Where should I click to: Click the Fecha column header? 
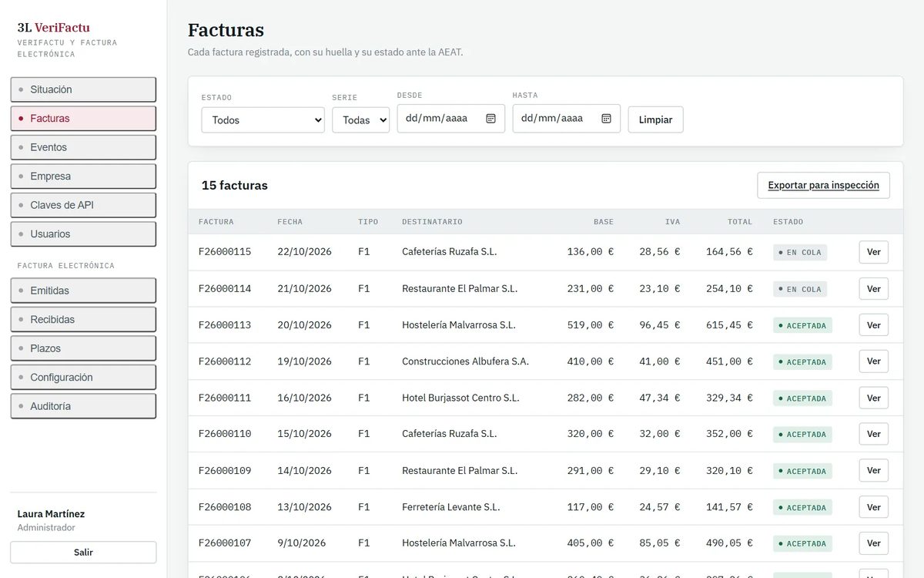[290, 222]
